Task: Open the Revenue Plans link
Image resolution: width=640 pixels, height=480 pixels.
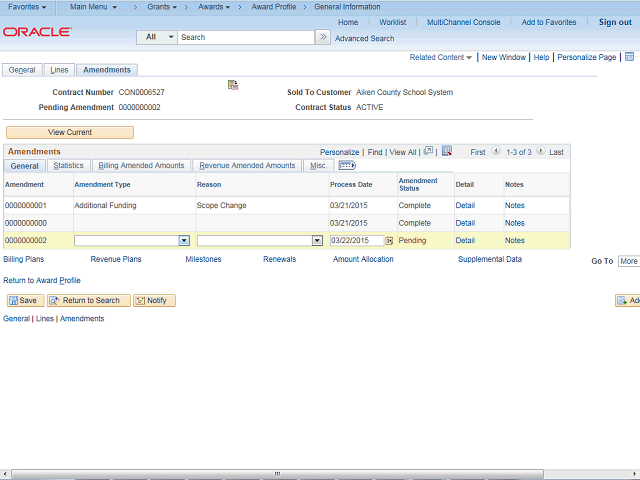Action: [x=116, y=259]
